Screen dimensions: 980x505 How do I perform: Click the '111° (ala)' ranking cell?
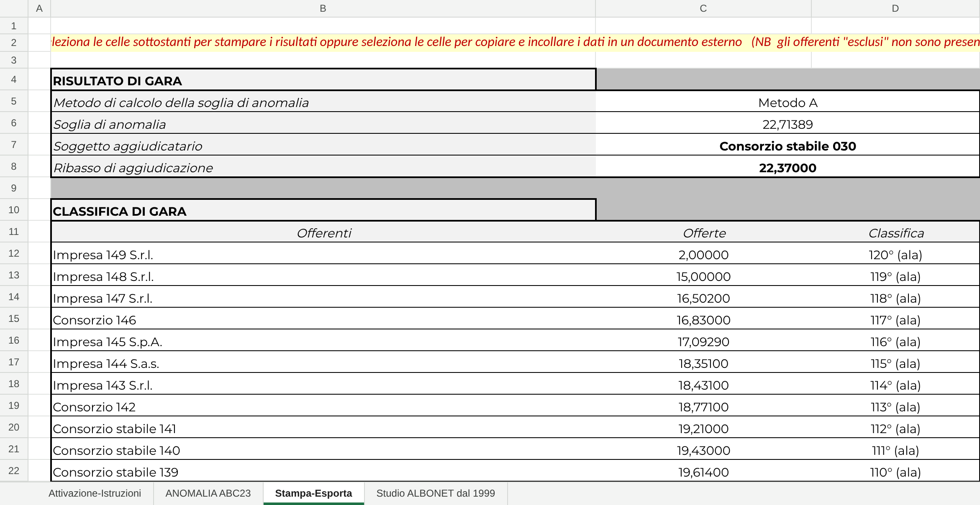click(895, 450)
